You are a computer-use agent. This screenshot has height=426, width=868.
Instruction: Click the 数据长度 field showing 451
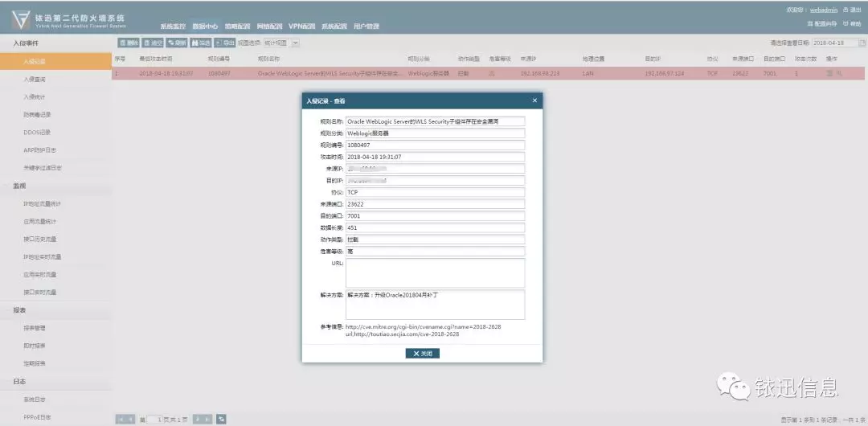click(x=435, y=227)
